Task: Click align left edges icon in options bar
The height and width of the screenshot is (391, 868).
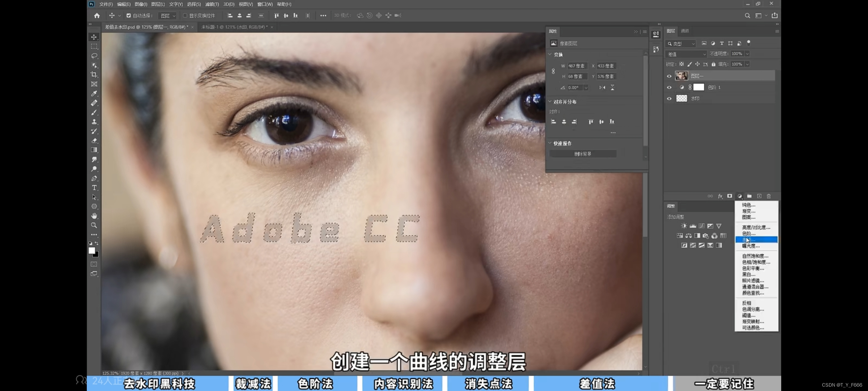Action: pos(230,16)
